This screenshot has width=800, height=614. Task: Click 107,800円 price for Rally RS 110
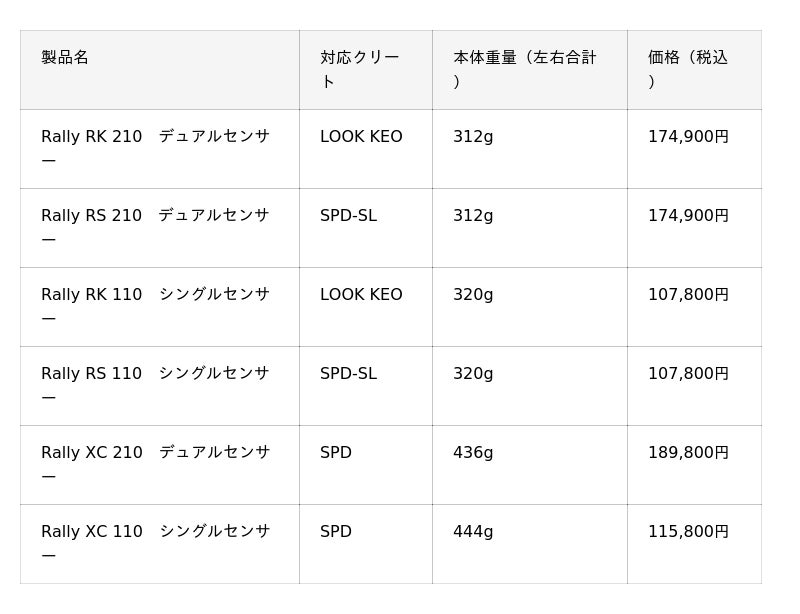tap(688, 374)
